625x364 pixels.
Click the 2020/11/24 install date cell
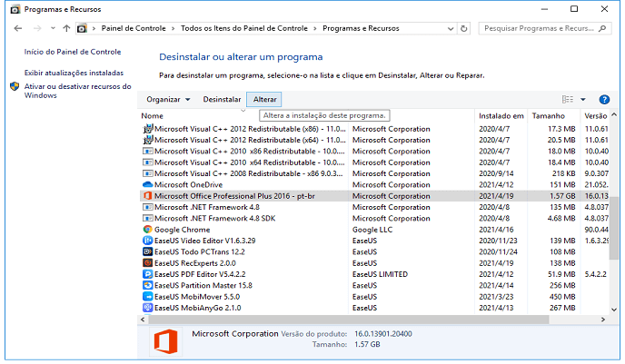pyautogui.click(x=498, y=251)
